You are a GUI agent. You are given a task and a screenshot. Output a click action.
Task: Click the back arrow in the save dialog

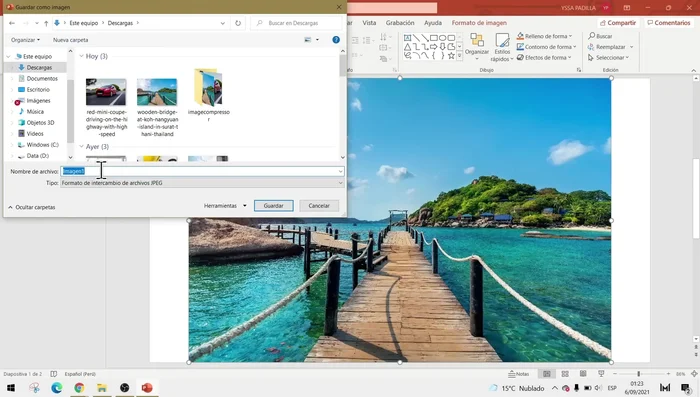point(12,23)
